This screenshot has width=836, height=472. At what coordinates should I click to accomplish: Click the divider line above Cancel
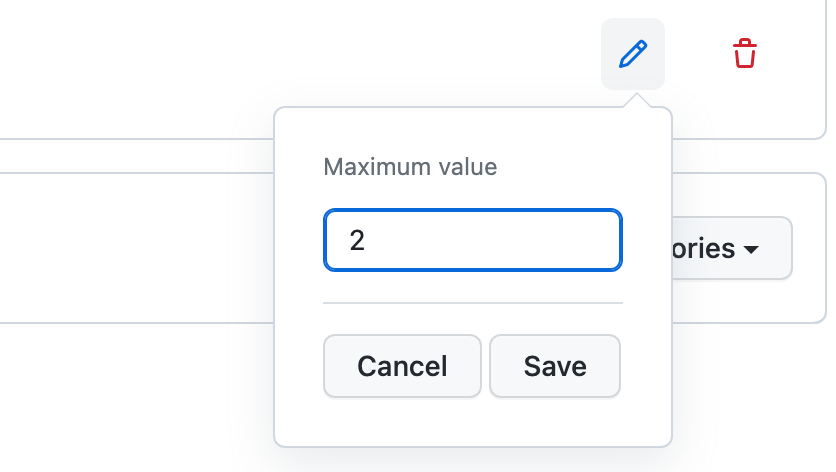coord(472,302)
